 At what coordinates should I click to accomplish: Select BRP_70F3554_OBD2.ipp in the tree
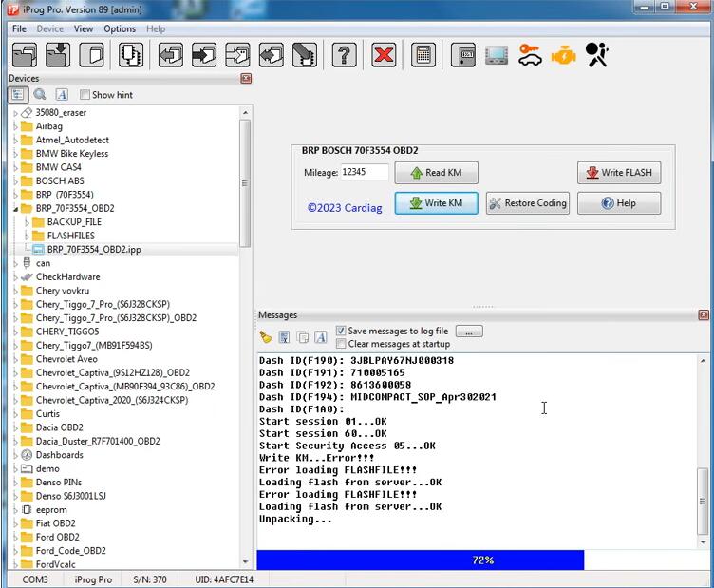(94, 250)
